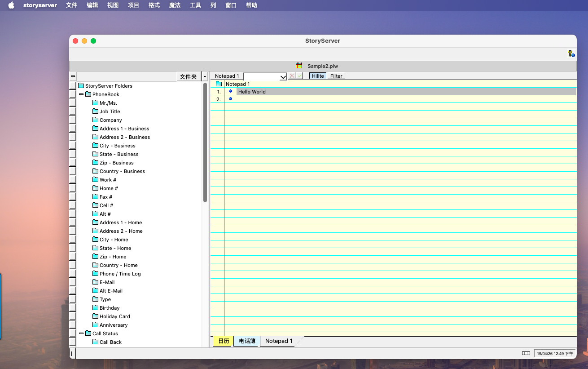Toggle the row box beside Address 2 - Business

coord(72,137)
